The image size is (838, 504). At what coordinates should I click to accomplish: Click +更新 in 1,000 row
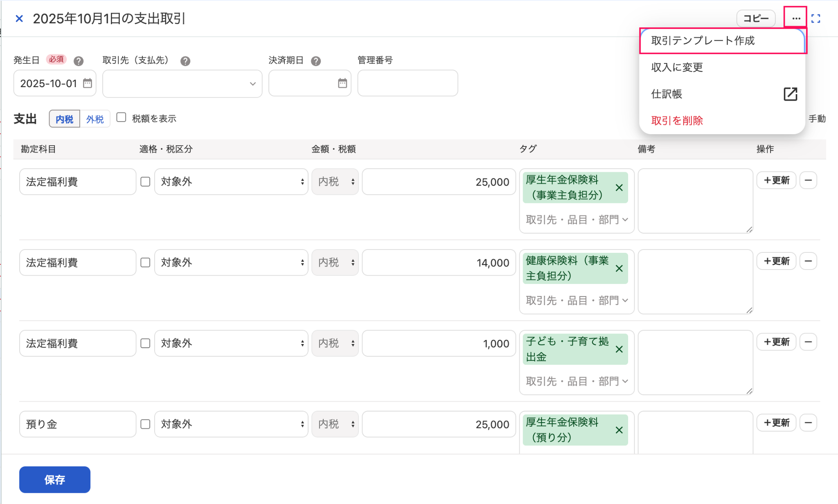[x=776, y=342]
